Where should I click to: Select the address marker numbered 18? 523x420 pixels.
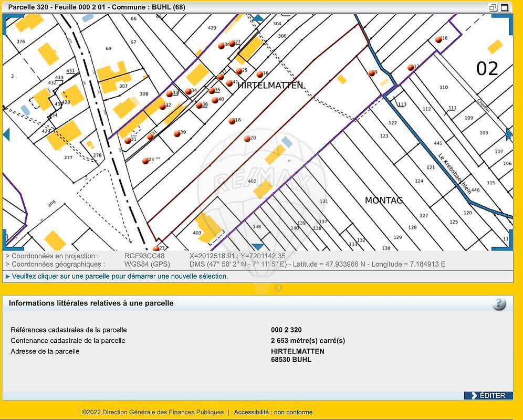click(x=232, y=121)
